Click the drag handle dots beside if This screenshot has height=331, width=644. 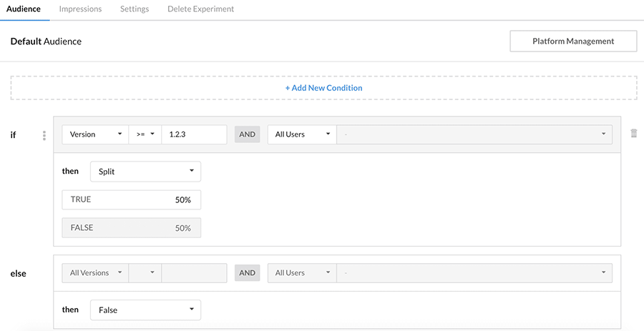44,135
